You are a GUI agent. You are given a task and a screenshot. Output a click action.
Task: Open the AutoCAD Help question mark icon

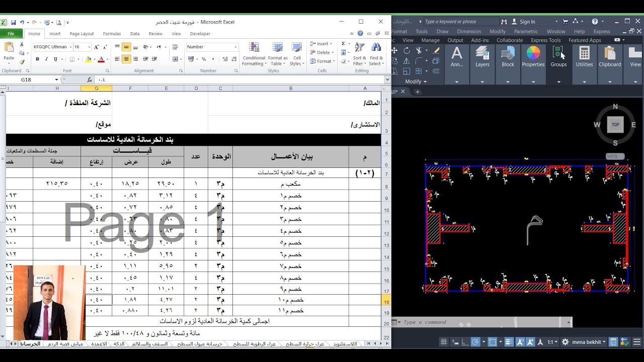click(x=595, y=22)
